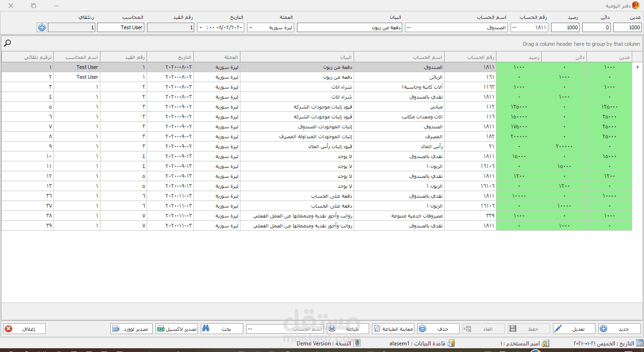Sort by the مدين column header
Image resolution: width=644 pixels, height=352 pixels.
(609, 57)
